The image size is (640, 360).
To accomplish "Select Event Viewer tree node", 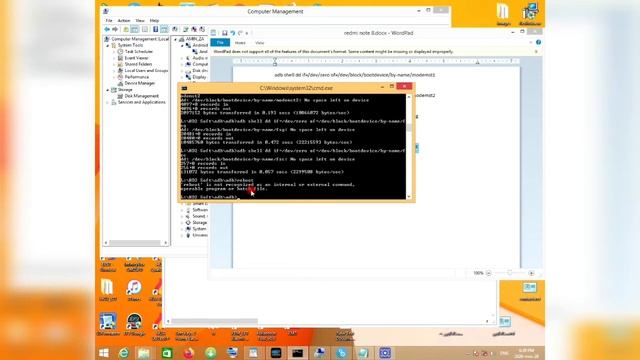I will 136,58.
